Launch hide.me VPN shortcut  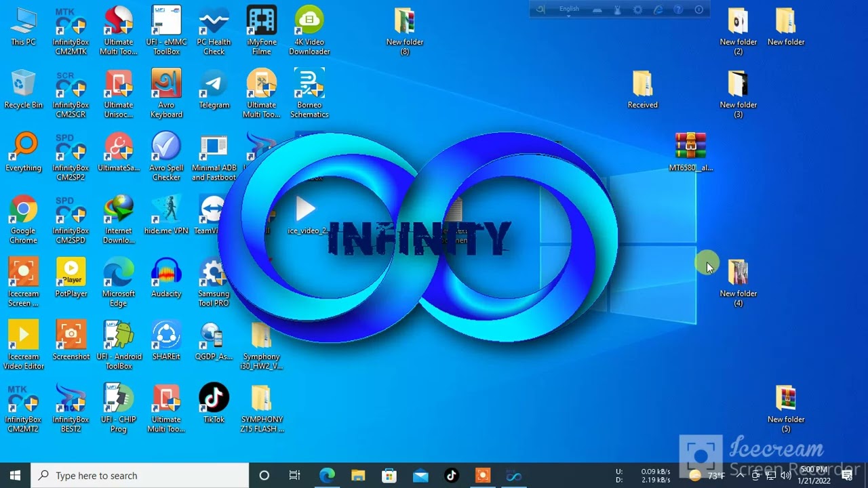point(166,216)
